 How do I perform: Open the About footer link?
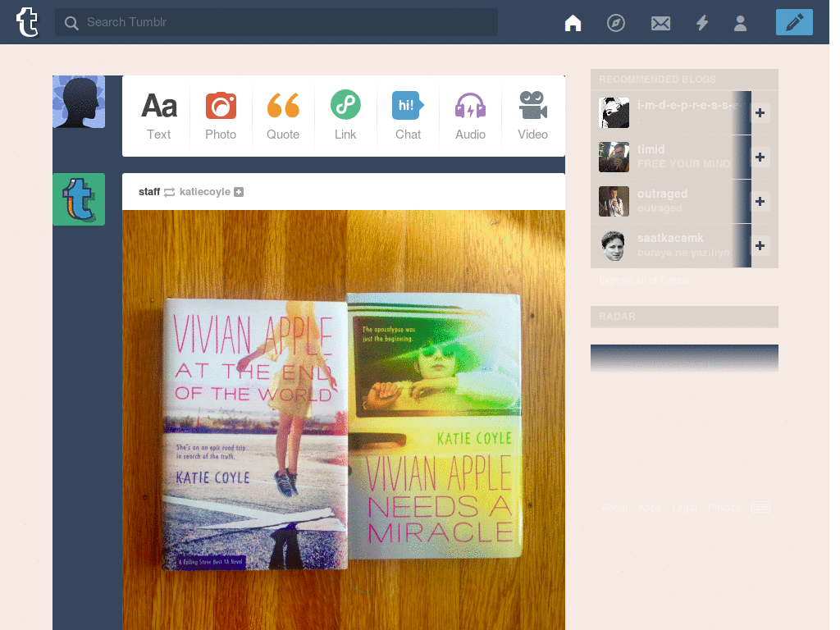[614, 507]
